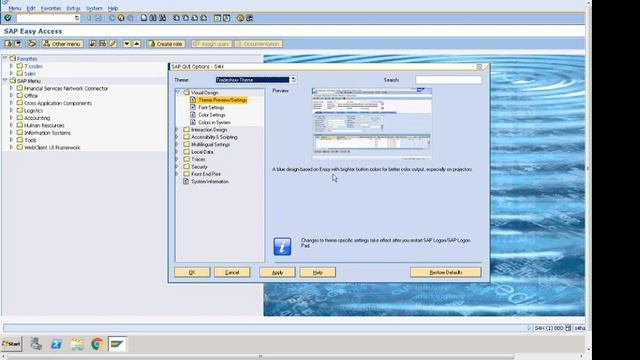Click the SAP Business Workplace icon
Viewport: 640px width, 360px height.
(32, 44)
